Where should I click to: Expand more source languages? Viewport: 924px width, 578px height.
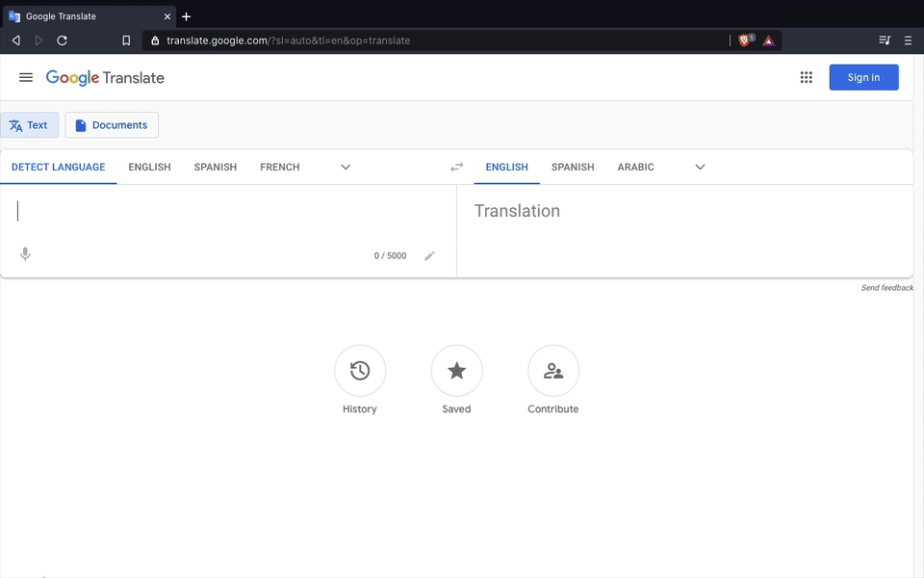(x=346, y=167)
